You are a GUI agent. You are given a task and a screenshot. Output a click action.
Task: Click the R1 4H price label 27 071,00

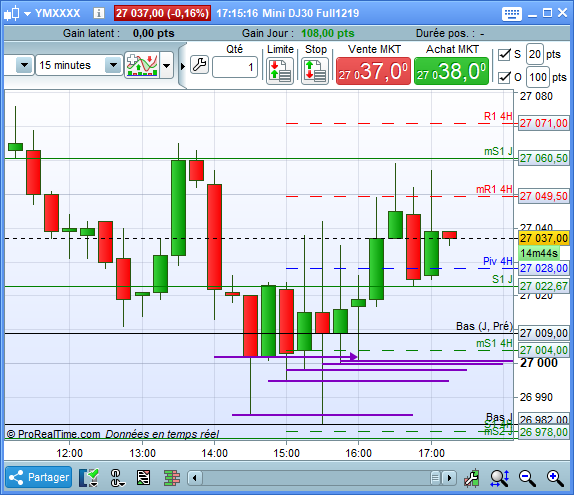(x=544, y=123)
